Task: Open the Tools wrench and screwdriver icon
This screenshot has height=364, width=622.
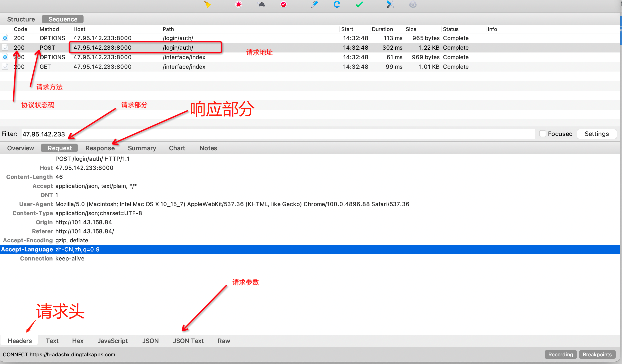Action: [x=390, y=5]
